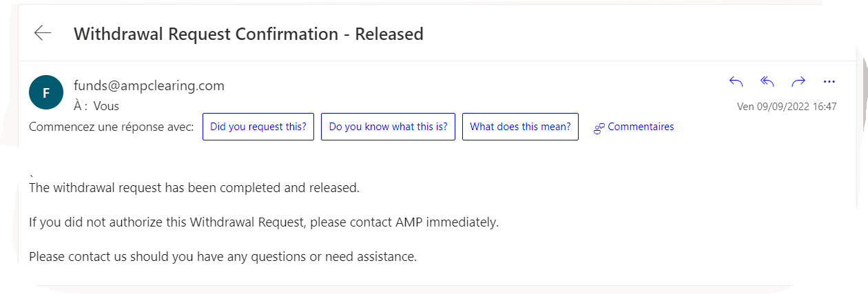The image size is (868, 294).
Task: Reply all to the message
Action: click(x=767, y=82)
